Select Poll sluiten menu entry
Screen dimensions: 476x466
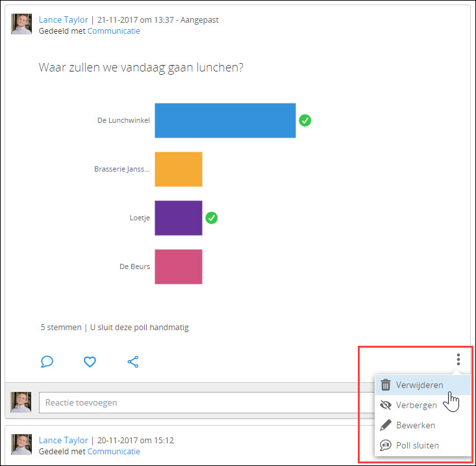click(x=417, y=446)
